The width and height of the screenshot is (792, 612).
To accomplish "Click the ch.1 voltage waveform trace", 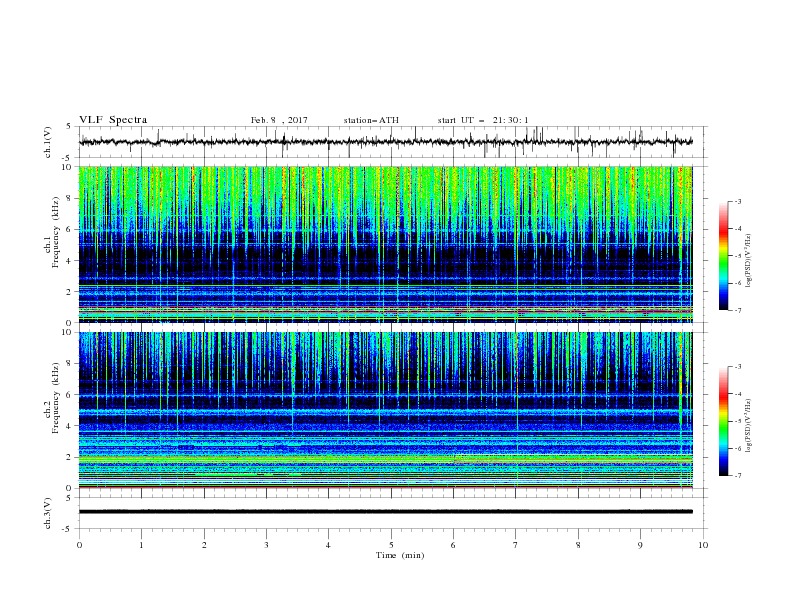I will [x=385, y=142].
